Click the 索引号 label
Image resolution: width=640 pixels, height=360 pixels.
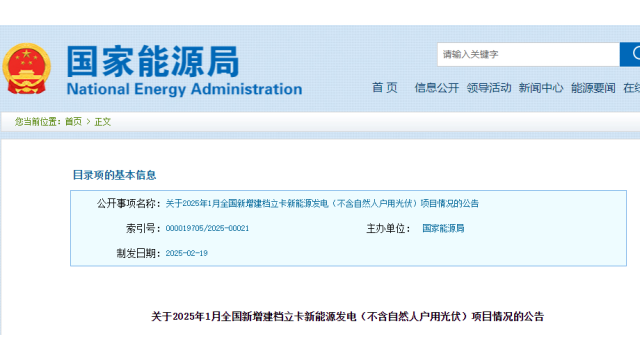coord(143,228)
